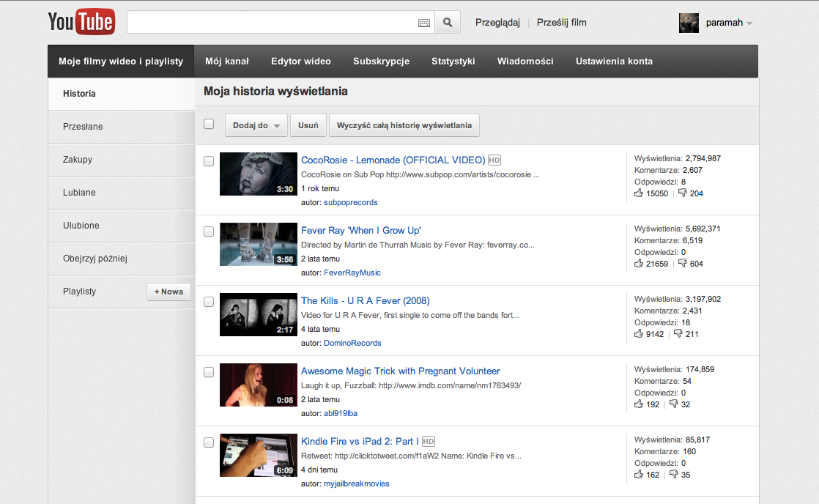Check the Fever Ray video checkbox

tap(209, 232)
